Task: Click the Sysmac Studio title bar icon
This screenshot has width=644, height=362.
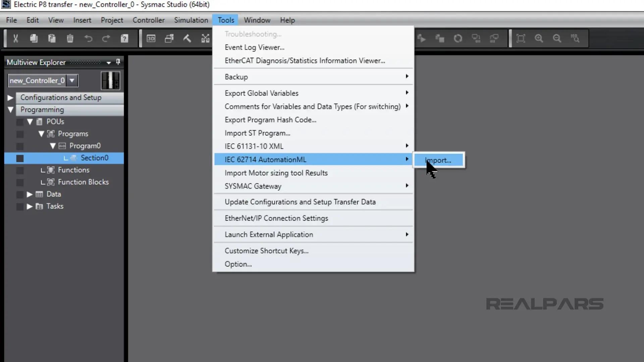Action: coord(6,4)
